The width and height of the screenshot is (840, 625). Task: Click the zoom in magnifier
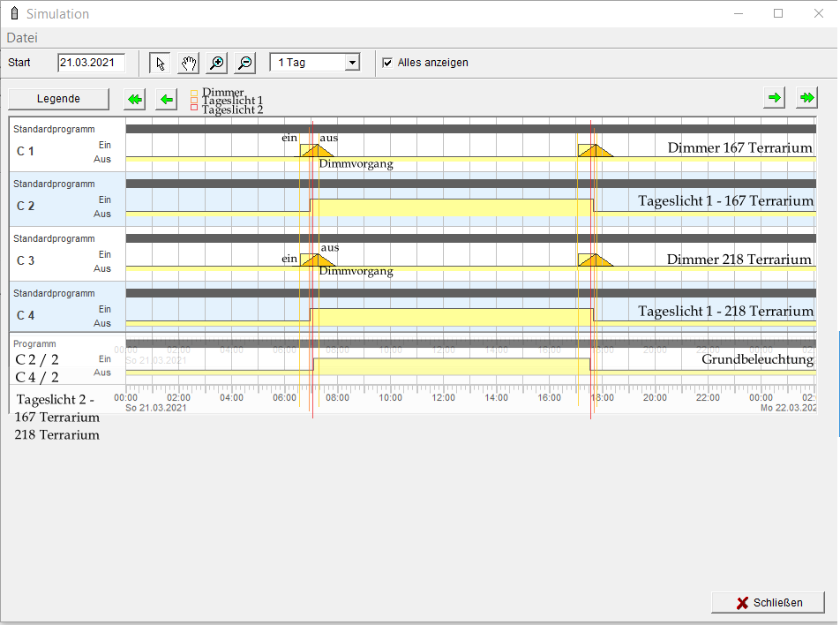pyautogui.click(x=216, y=63)
